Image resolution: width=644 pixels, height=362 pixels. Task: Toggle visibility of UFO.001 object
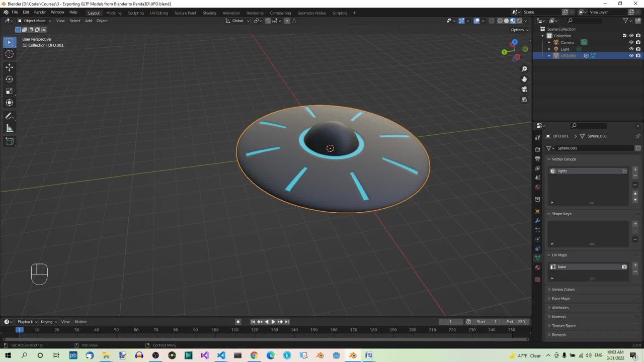[x=631, y=56]
